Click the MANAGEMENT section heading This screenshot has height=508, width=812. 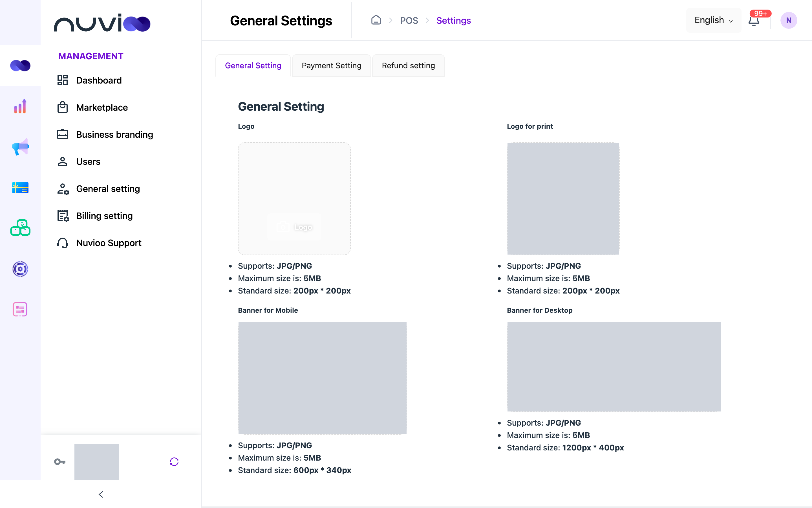coord(91,56)
